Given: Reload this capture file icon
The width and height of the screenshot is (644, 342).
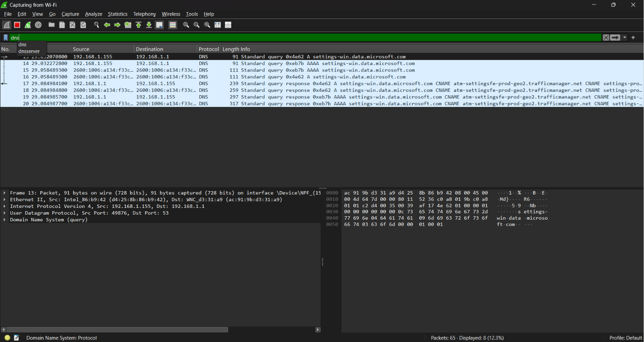Looking at the screenshot, I should coord(83,25).
